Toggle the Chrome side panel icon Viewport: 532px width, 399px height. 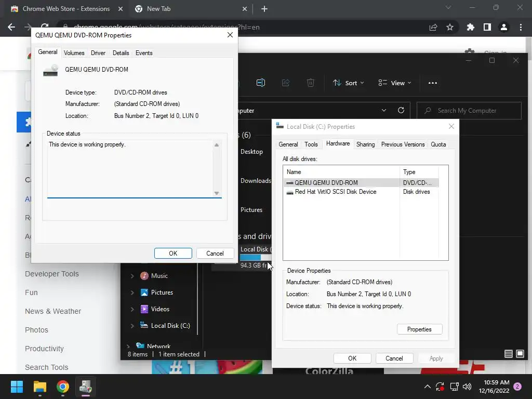click(487, 27)
